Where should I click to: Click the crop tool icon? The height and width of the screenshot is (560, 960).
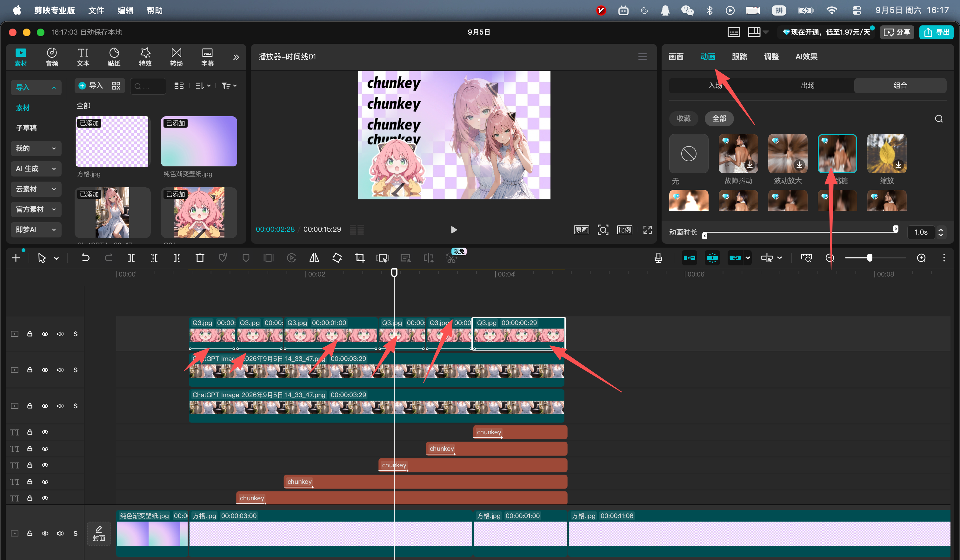(x=360, y=258)
